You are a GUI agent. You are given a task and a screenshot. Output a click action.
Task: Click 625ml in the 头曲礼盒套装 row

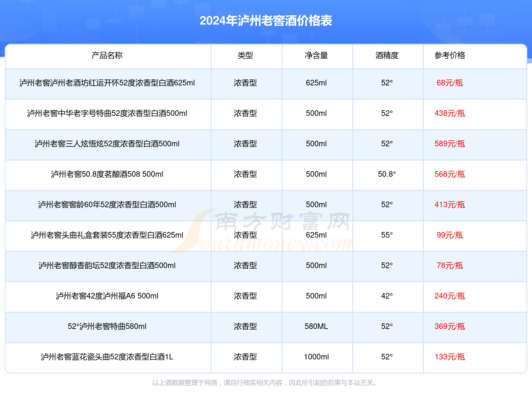pos(316,235)
